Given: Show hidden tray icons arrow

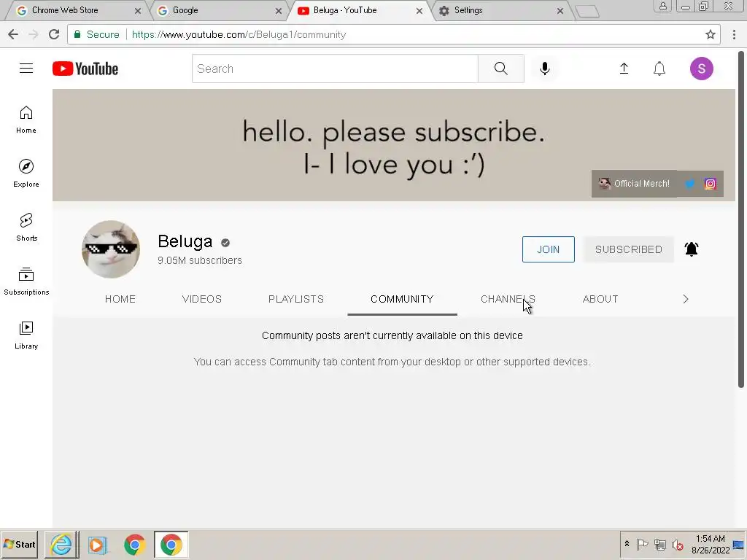Looking at the screenshot, I should [627, 544].
